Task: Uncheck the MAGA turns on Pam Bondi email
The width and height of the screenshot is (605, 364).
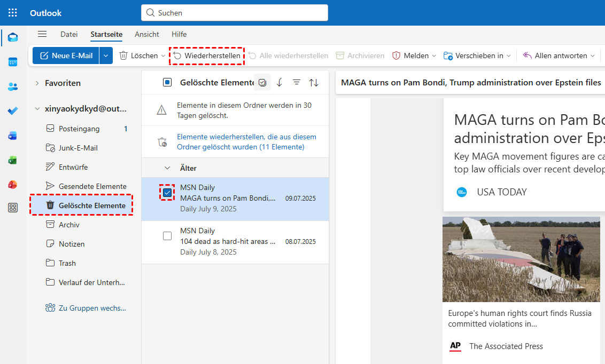Action: point(167,192)
